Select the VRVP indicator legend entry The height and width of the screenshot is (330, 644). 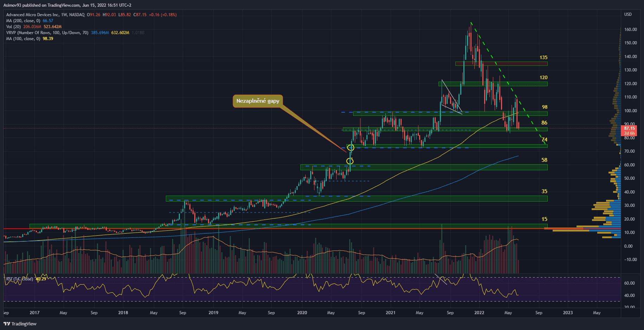(47, 33)
